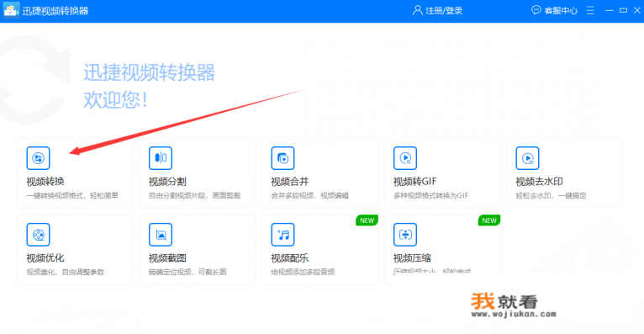Click the 视频转换 title text
Viewport: 644px width, 334px height.
point(45,182)
